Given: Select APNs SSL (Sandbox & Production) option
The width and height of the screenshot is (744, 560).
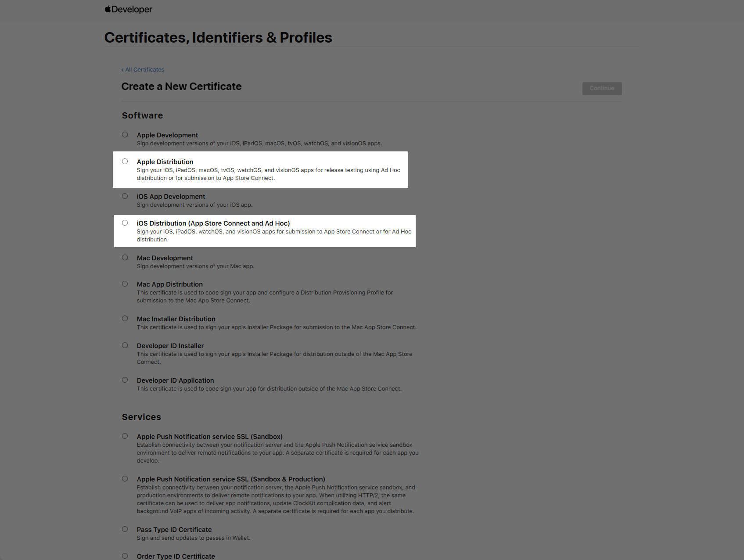Looking at the screenshot, I should click(x=125, y=479).
